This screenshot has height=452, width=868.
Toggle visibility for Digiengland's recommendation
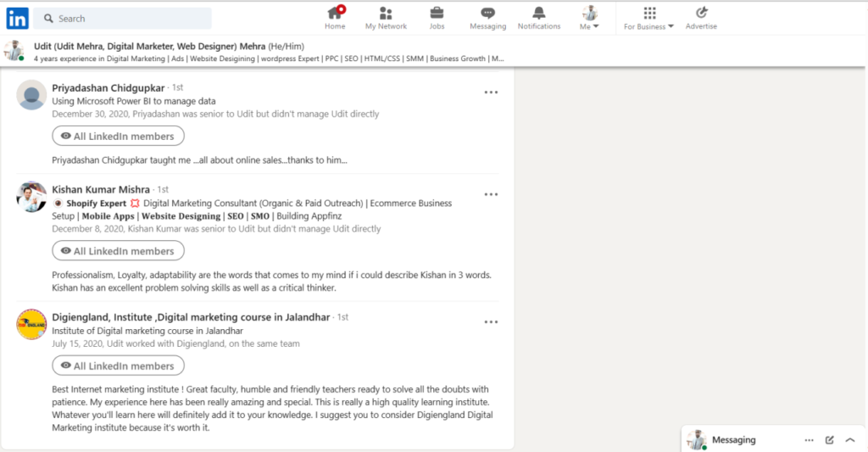118,366
